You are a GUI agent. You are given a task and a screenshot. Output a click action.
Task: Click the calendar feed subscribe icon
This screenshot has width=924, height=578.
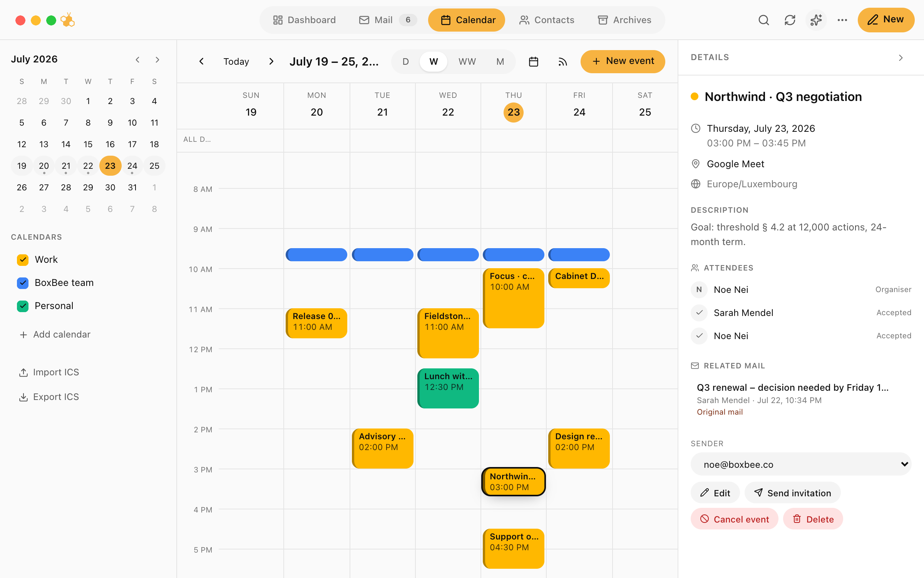point(563,62)
